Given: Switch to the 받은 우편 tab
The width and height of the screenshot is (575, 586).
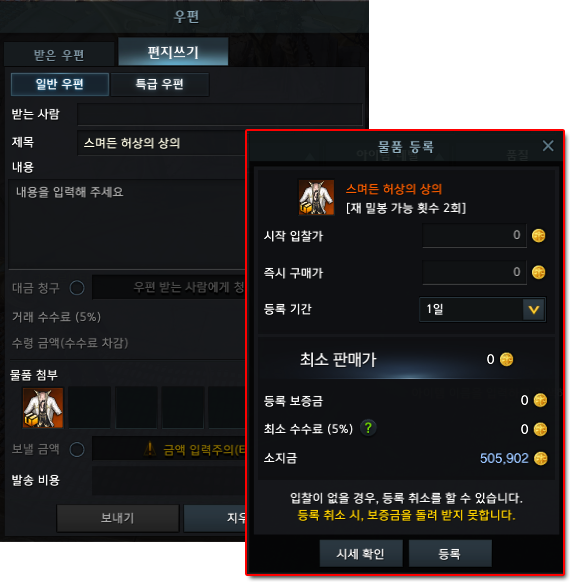Looking at the screenshot, I should tap(59, 54).
